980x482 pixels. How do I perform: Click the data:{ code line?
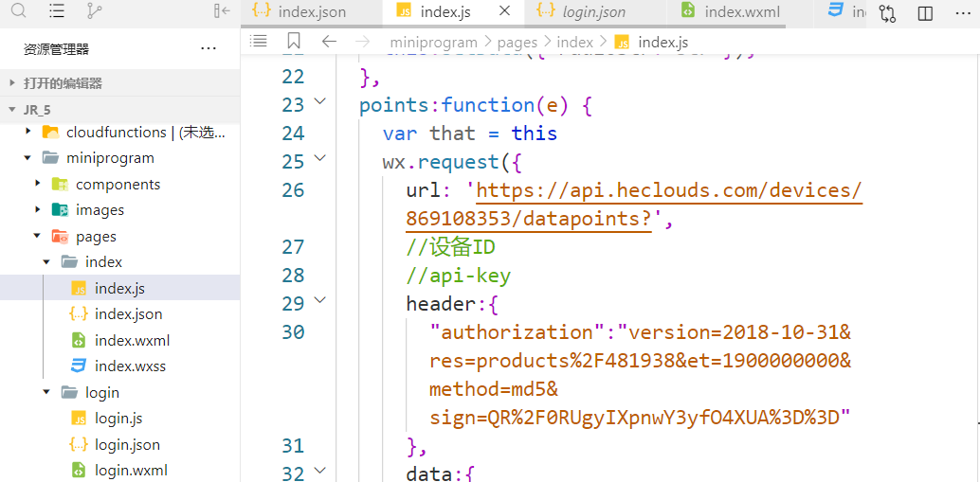pyautogui.click(x=442, y=473)
